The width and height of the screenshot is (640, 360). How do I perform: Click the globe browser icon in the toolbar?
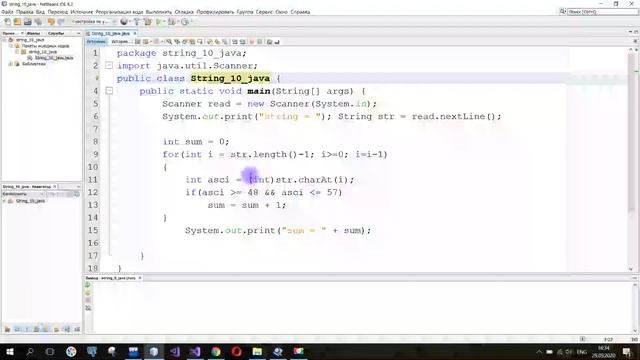[x=124, y=22]
